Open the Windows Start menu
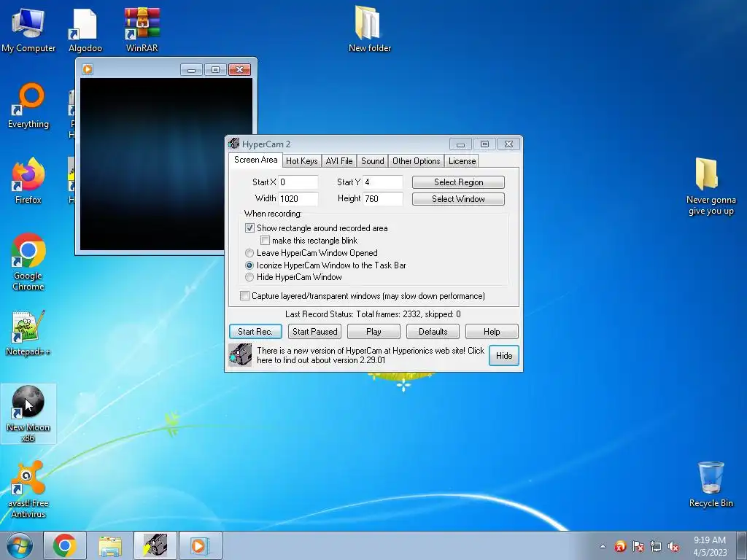The height and width of the screenshot is (560, 747). point(20,545)
